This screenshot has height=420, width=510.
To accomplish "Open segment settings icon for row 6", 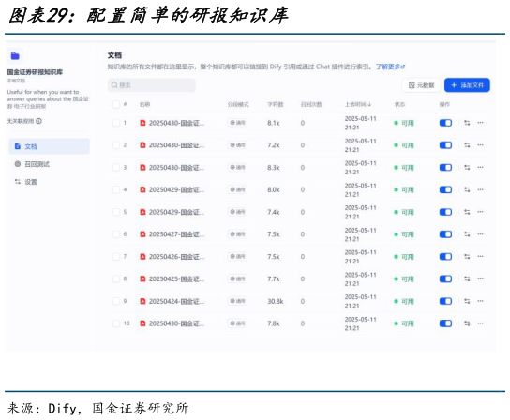I will pos(467,234).
